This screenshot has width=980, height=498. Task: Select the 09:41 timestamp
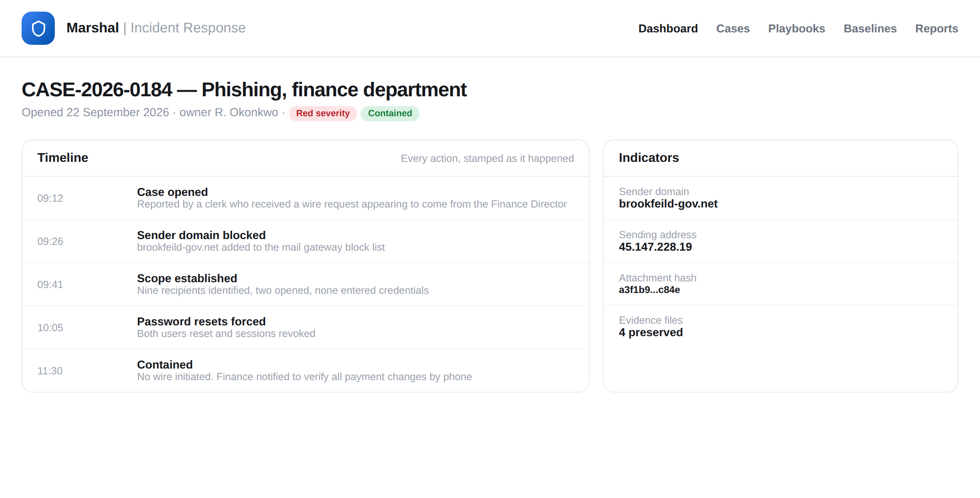[50, 285]
